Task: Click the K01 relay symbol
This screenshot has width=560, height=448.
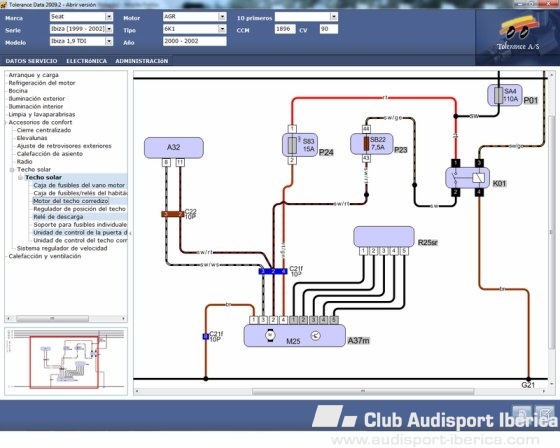Action: coord(467,178)
